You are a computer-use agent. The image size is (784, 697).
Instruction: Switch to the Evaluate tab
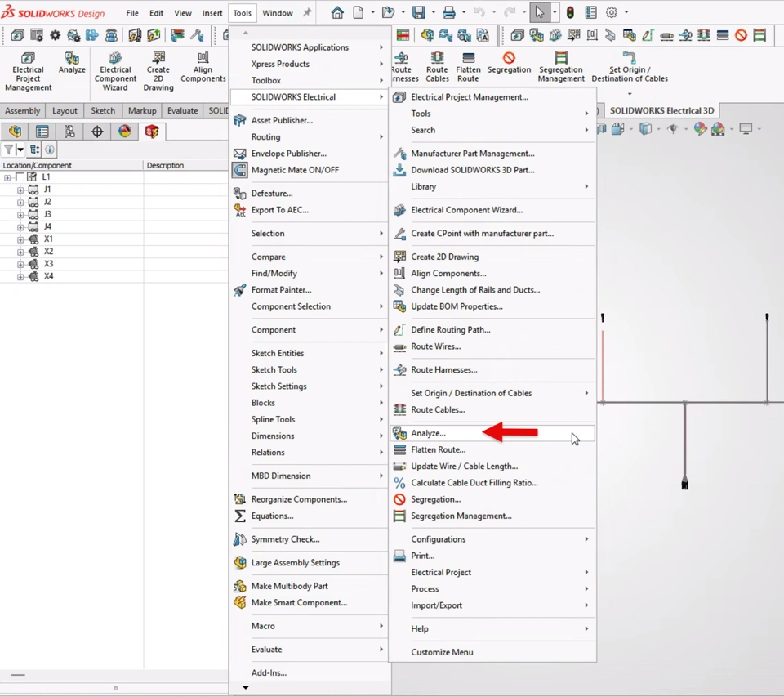pos(182,110)
